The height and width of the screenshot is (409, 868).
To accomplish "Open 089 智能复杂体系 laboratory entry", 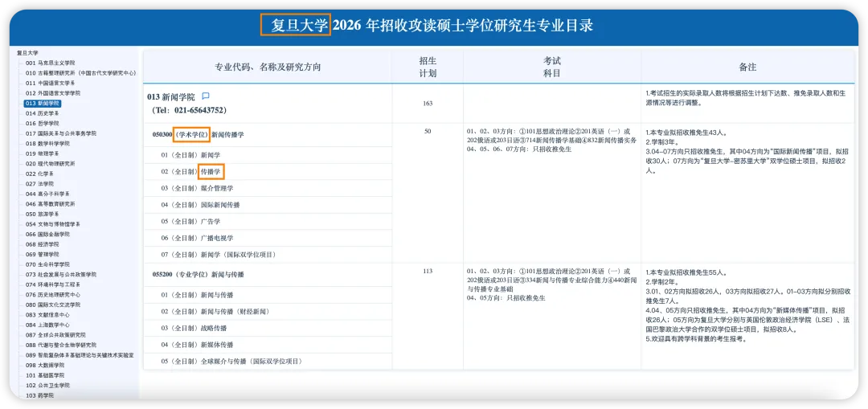I will coord(79,355).
